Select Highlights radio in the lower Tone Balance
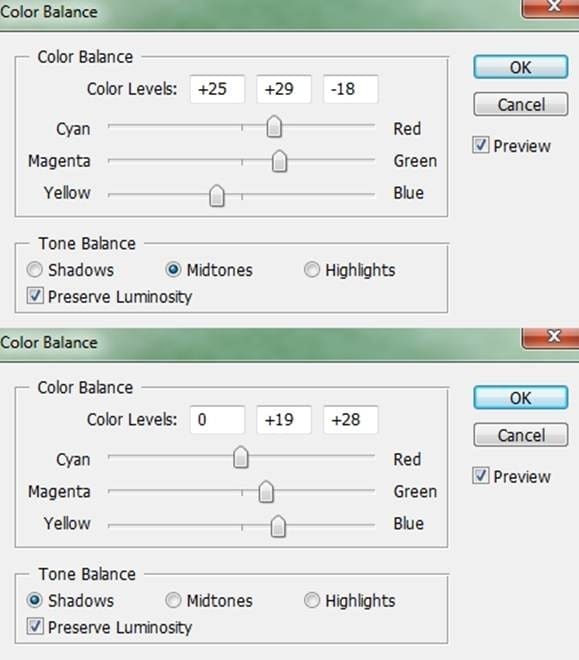Screen dimensions: 579x660 (312, 600)
